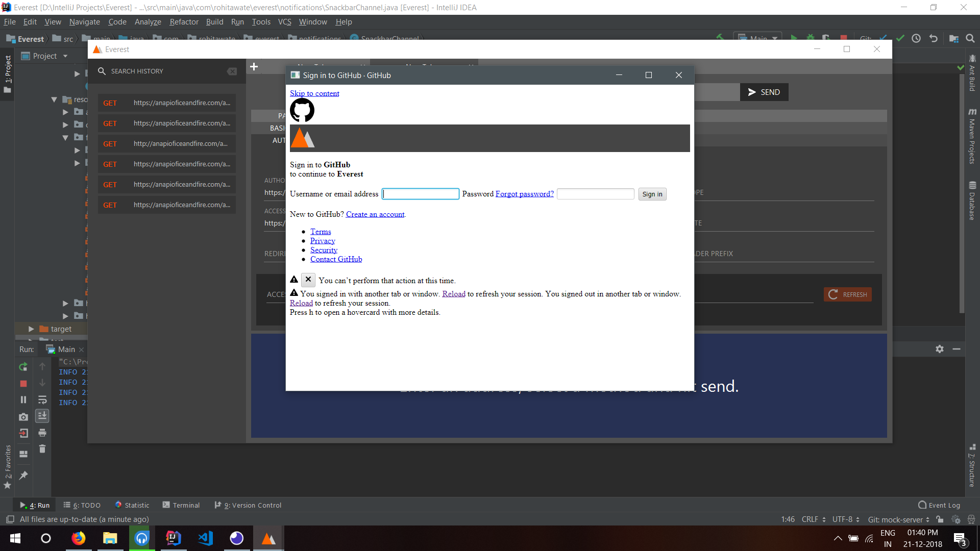
Task: Expand the target folder in project tree
Action: click(x=31, y=329)
